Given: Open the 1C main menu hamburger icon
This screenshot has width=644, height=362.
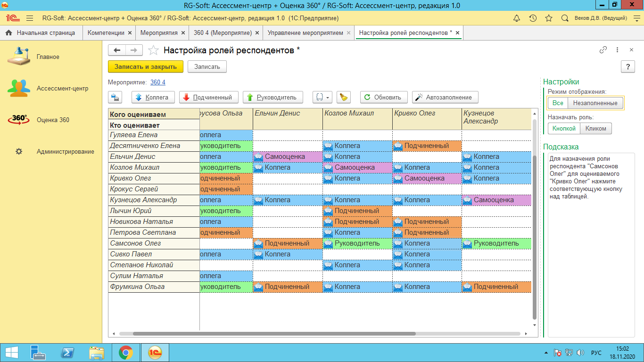Looking at the screenshot, I should click(x=30, y=18).
